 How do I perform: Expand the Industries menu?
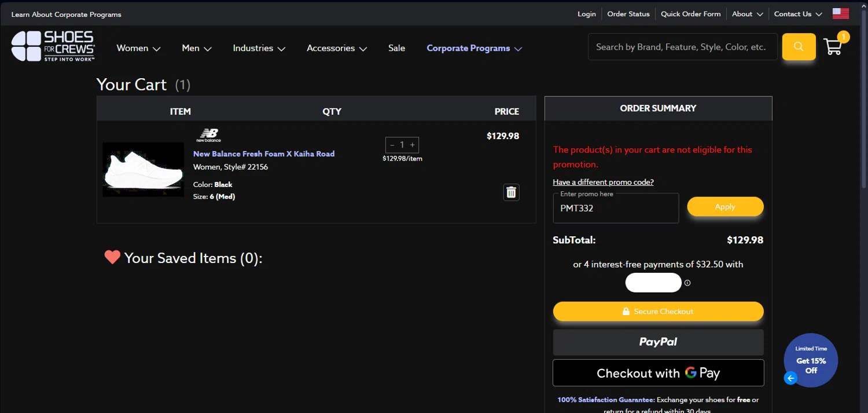tap(259, 48)
